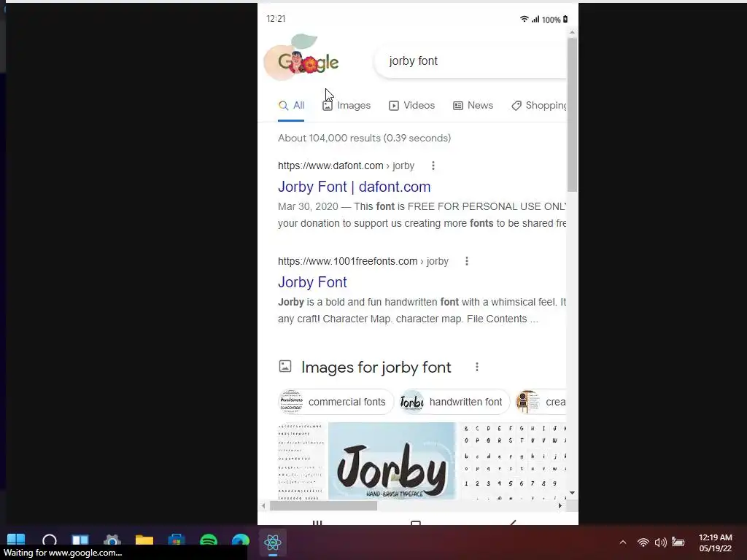747x560 pixels.
Task: Open the clock showing 12:19 AM
Action: 715,542
